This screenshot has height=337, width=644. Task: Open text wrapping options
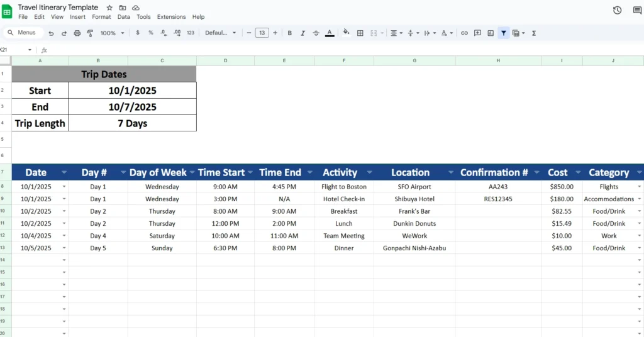coord(430,33)
